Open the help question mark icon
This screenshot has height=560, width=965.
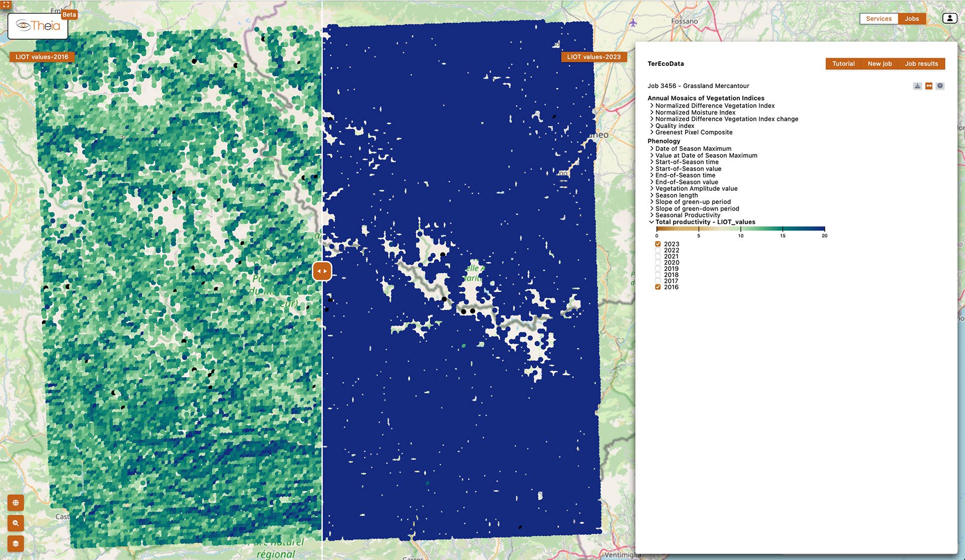(x=940, y=86)
